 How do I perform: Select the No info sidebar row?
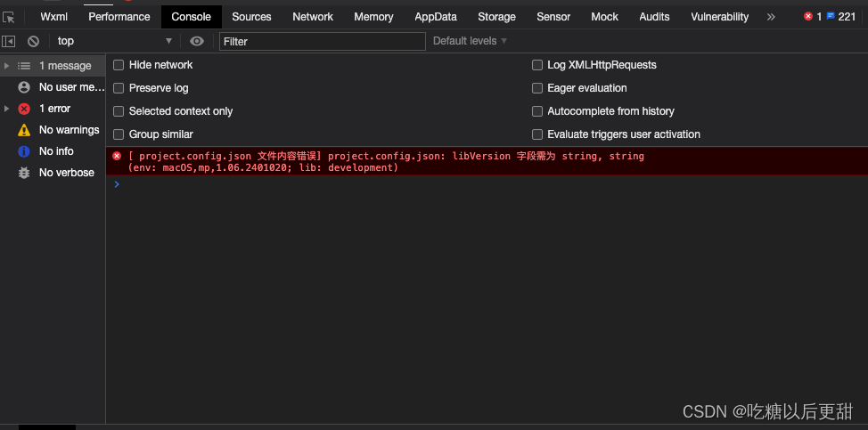pyautogui.click(x=53, y=151)
